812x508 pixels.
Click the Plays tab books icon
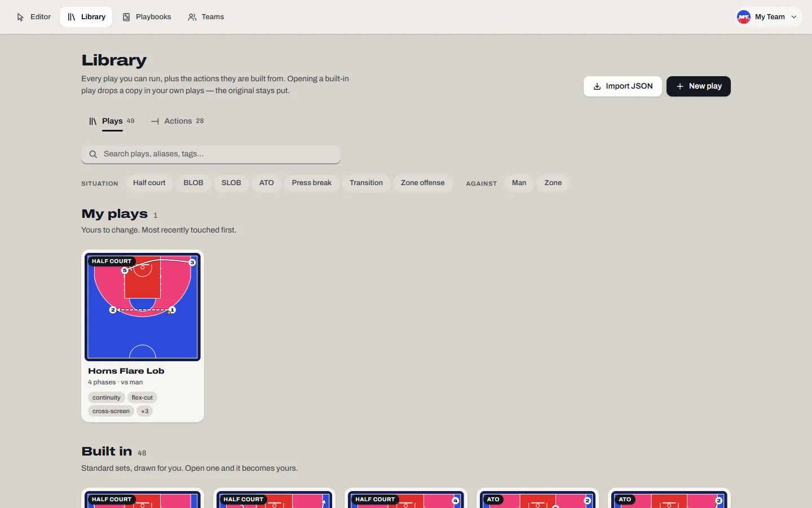(x=93, y=121)
